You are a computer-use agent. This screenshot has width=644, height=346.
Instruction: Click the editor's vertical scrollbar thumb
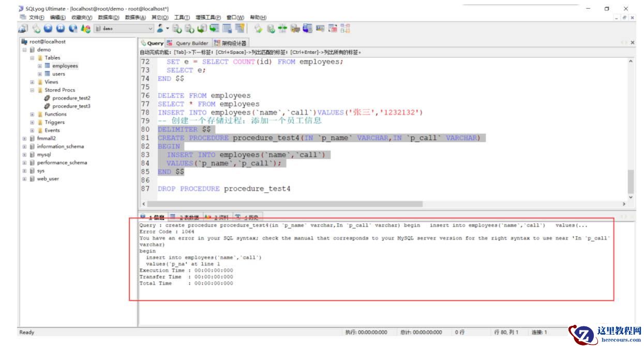631,181
